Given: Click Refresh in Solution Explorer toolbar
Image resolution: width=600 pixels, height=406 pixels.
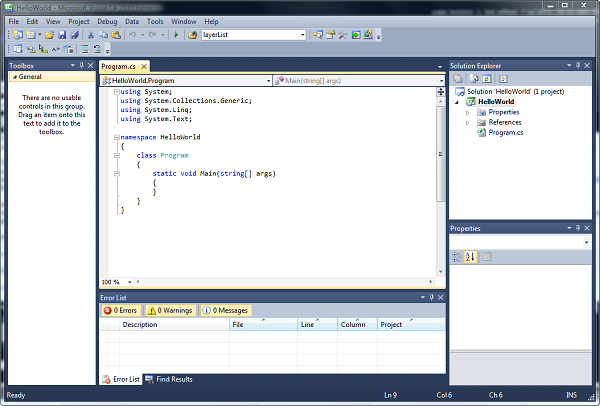Looking at the screenshot, I should coord(487,78).
